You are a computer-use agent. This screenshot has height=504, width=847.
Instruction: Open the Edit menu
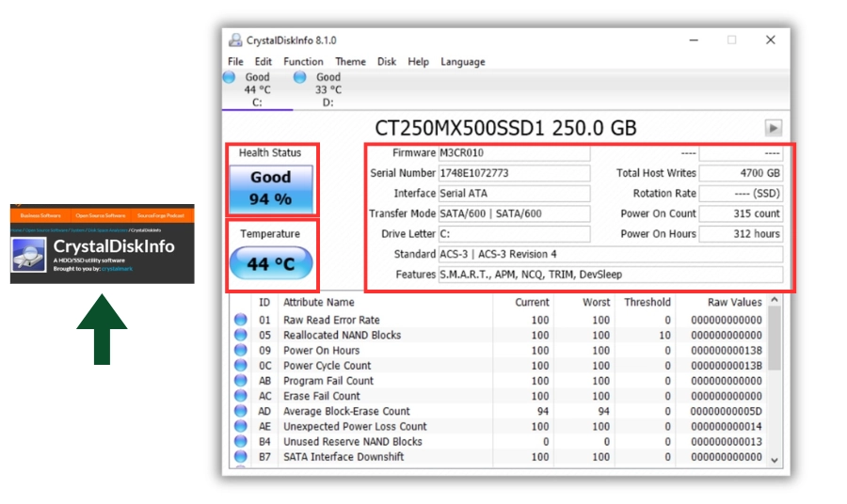click(264, 61)
